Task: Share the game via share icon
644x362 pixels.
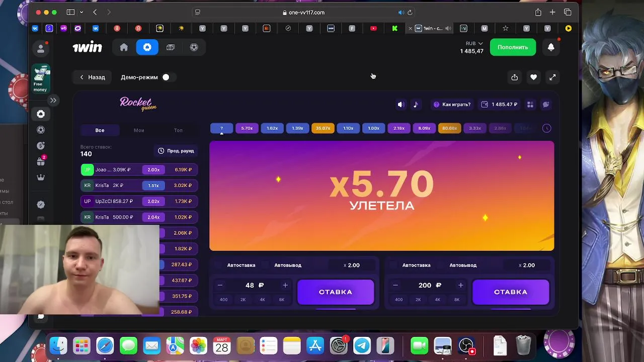Action: click(514, 77)
